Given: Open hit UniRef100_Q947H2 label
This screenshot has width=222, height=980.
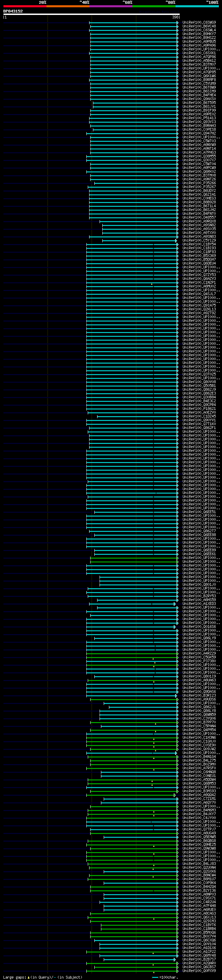Looking at the screenshot, I should point(199,133).
